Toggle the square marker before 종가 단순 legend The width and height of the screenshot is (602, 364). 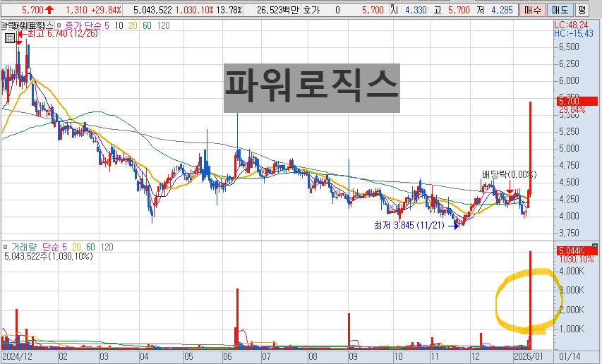point(59,25)
